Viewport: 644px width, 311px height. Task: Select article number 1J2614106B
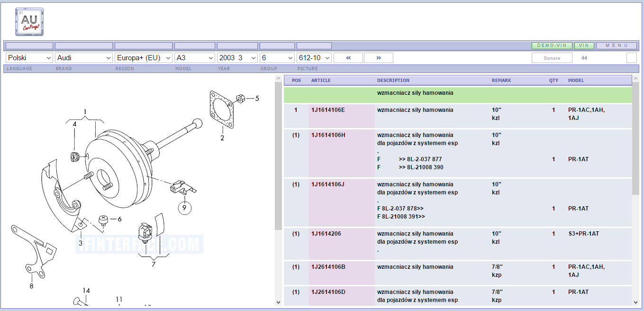(328, 267)
